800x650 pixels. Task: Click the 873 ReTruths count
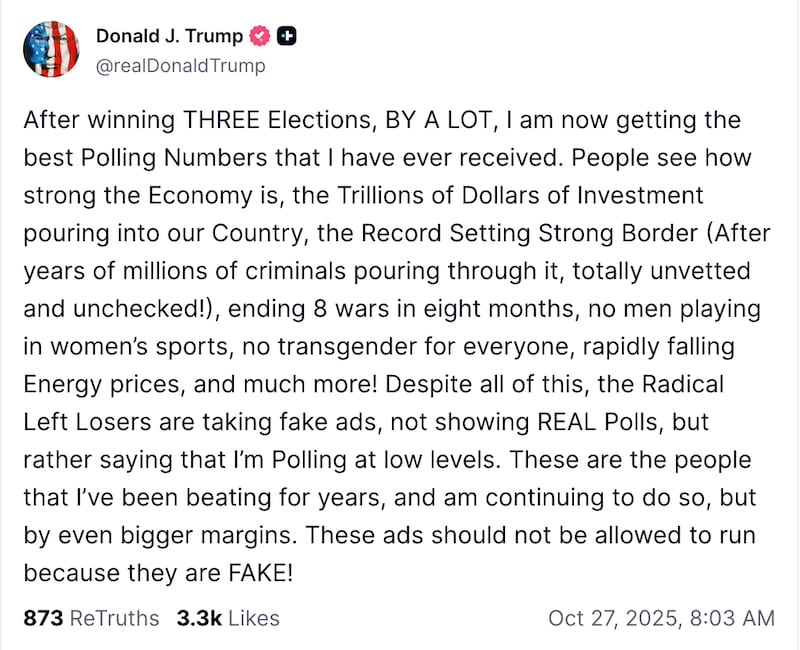pyautogui.click(x=41, y=618)
